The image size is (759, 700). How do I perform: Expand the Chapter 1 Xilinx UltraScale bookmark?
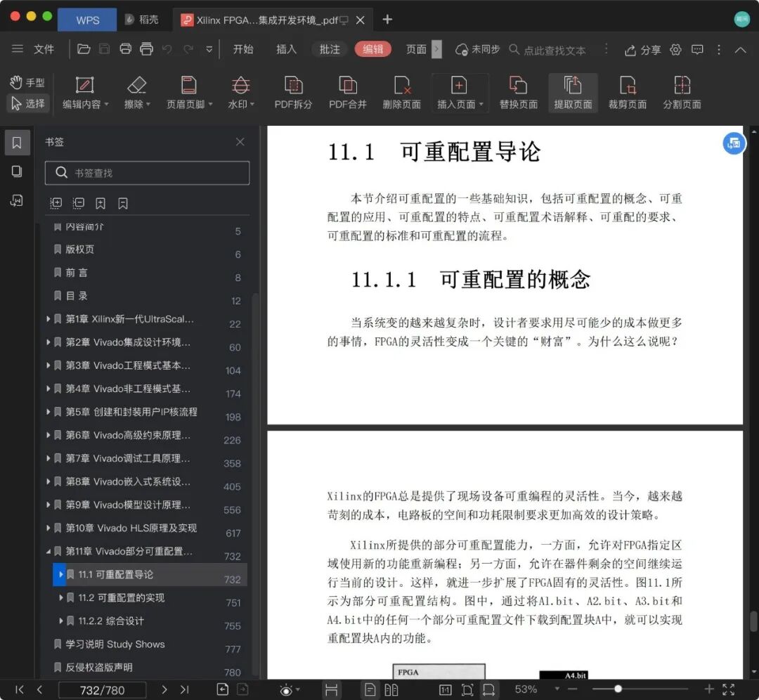[48, 319]
